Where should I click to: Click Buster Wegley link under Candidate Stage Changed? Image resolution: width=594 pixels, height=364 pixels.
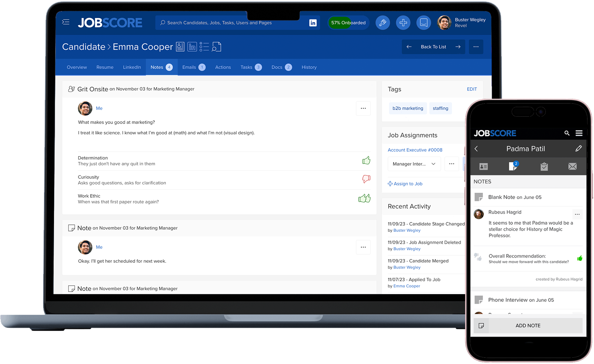click(407, 230)
